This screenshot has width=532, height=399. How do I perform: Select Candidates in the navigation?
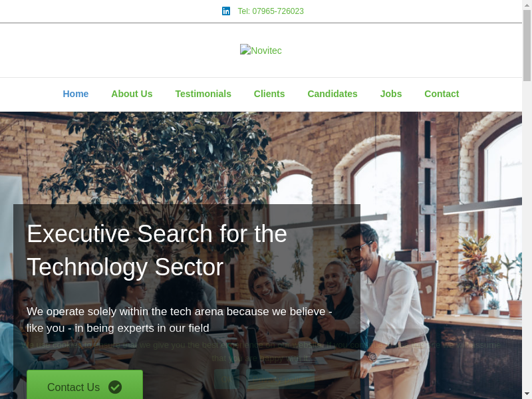pos(332,94)
